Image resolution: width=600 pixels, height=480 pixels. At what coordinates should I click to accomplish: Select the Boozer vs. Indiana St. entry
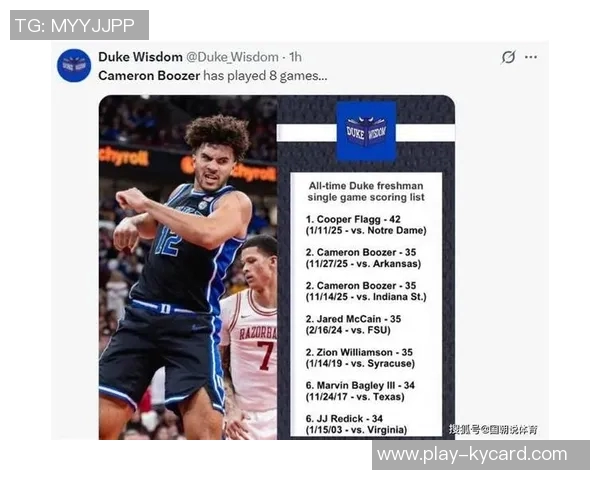click(366, 291)
